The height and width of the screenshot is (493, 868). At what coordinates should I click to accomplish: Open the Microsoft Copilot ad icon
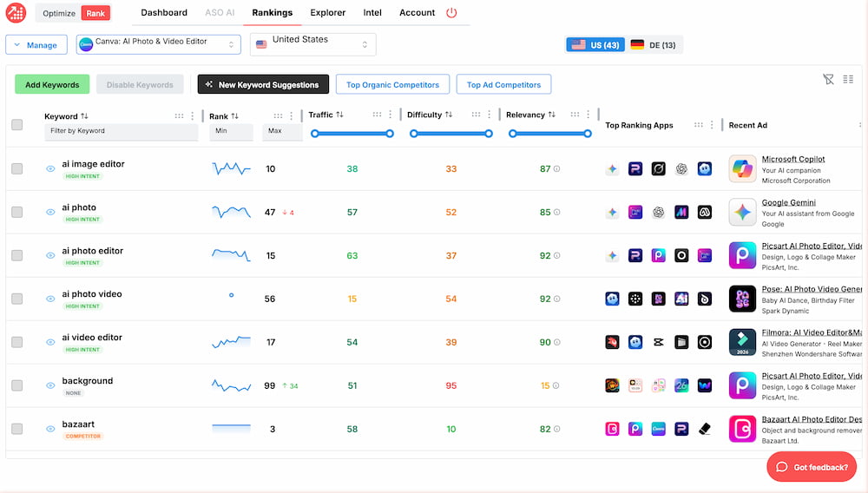(x=742, y=168)
